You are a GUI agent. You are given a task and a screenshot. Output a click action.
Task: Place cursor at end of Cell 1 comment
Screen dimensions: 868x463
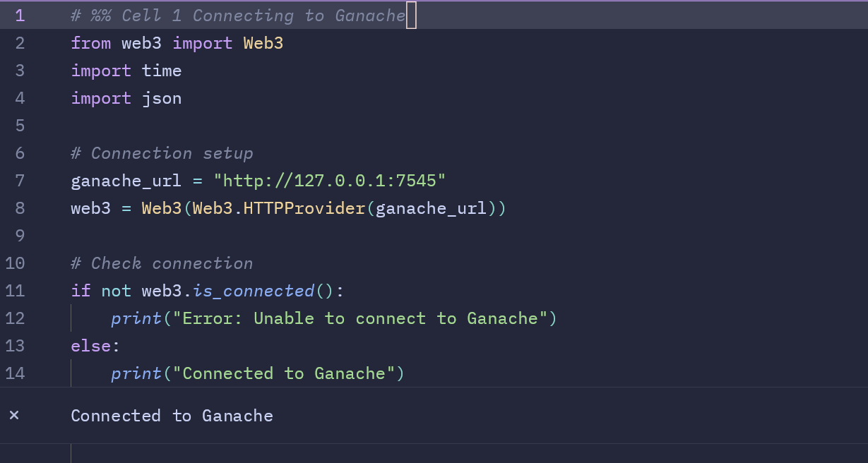click(407, 16)
